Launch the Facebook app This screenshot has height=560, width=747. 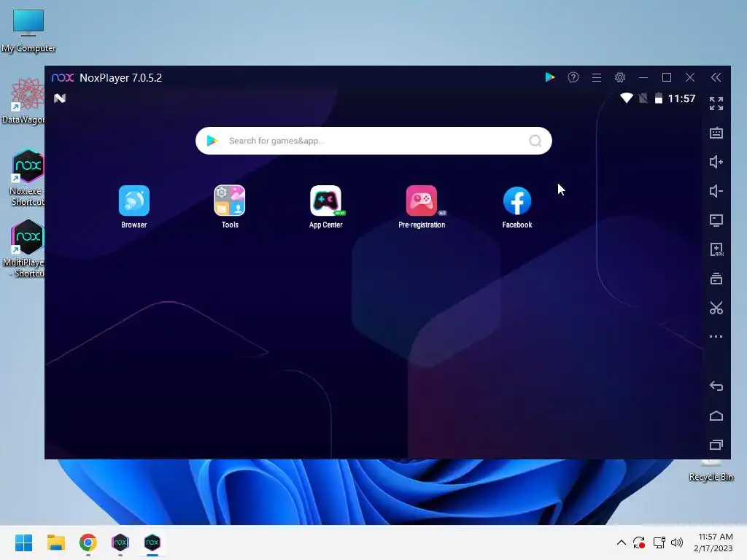tap(517, 201)
